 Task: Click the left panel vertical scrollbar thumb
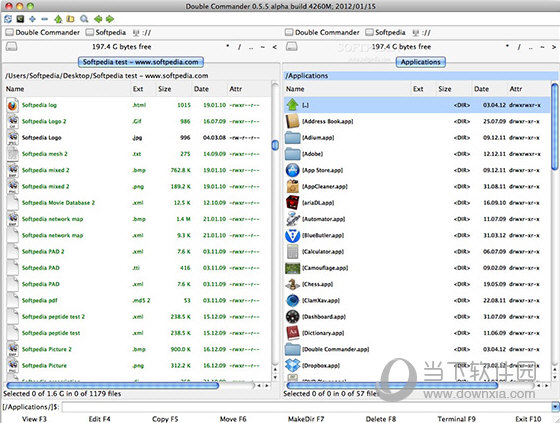pyautogui.click(x=275, y=145)
